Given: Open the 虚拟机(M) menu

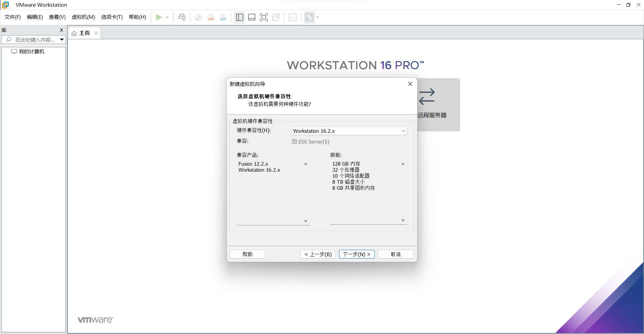Looking at the screenshot, I should click(x=84, y=17).
